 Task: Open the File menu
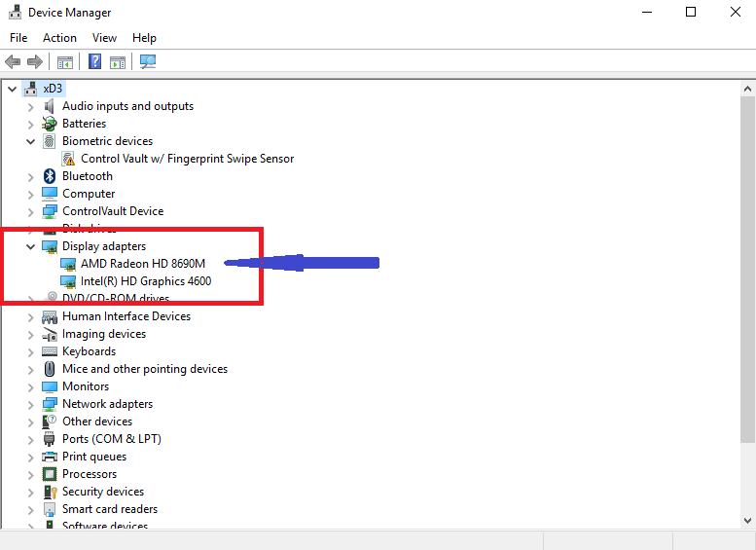(18, 38)
